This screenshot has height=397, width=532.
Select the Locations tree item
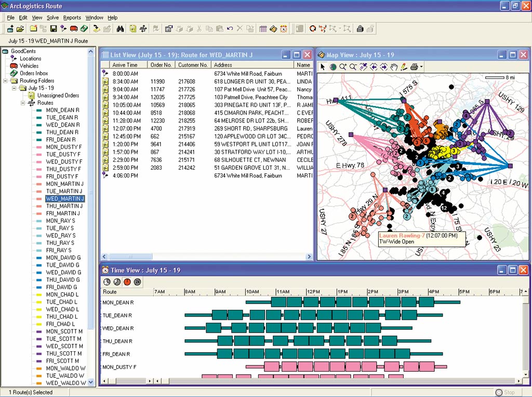[x=30, y=59]
